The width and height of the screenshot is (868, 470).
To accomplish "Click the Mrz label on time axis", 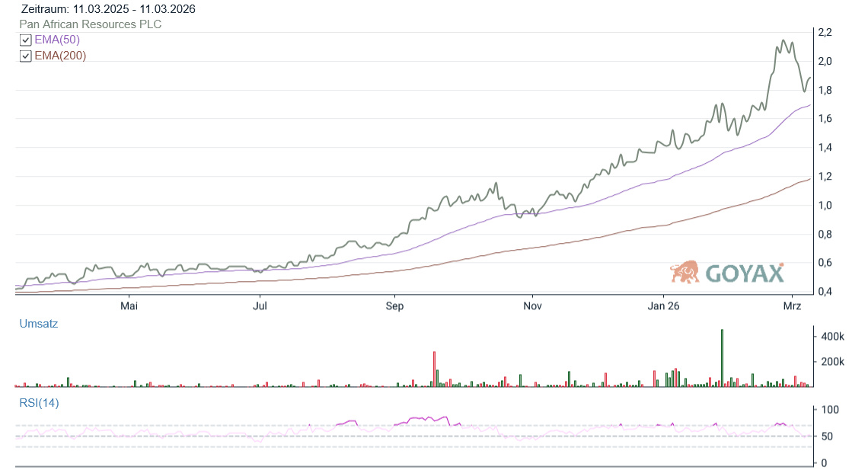I will [x=793, y=306].
